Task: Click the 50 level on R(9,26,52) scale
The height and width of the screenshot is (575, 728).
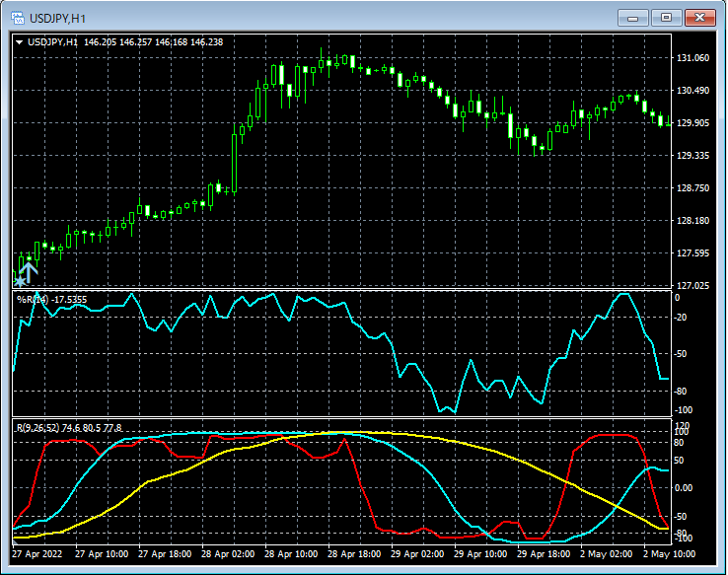Action: [x=679, y=461]
